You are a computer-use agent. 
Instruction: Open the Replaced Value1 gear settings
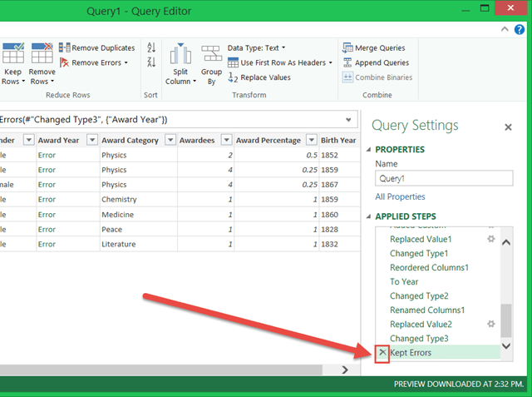pos(490,238)
